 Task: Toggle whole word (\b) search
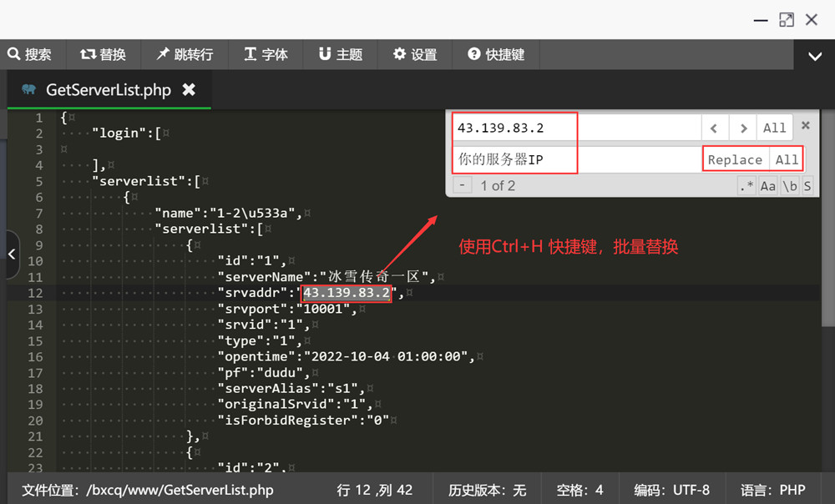point(789,186)
